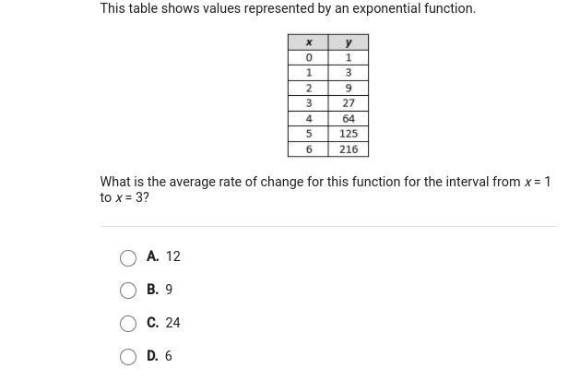This screenshot has width=580, height=392.
Task: Click the y value 9 table cell
Action: (x=349, y=89)
